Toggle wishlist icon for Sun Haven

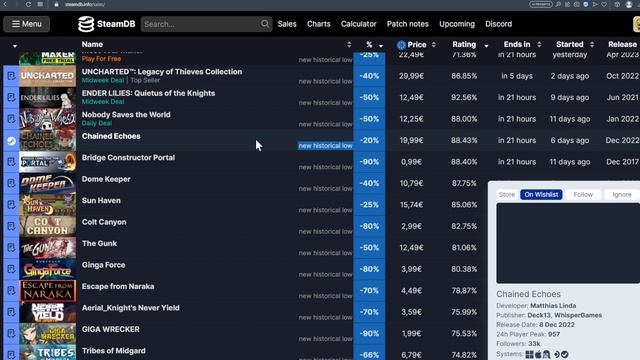pyautogui.click(x=11, y=205)
